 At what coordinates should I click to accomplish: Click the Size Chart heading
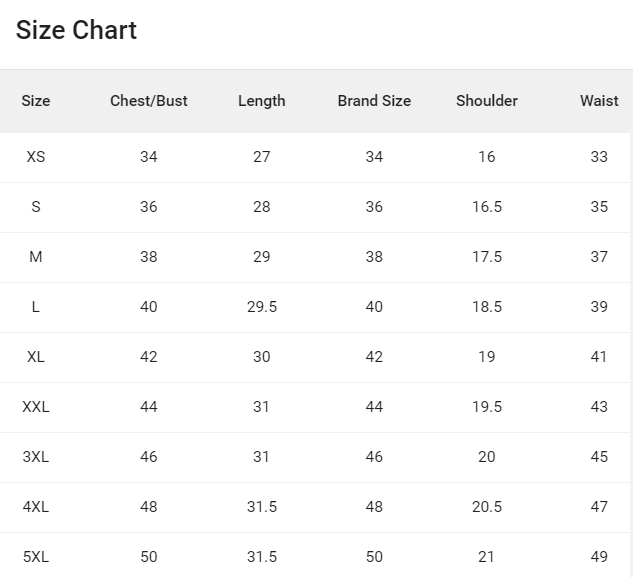point(76,30)
